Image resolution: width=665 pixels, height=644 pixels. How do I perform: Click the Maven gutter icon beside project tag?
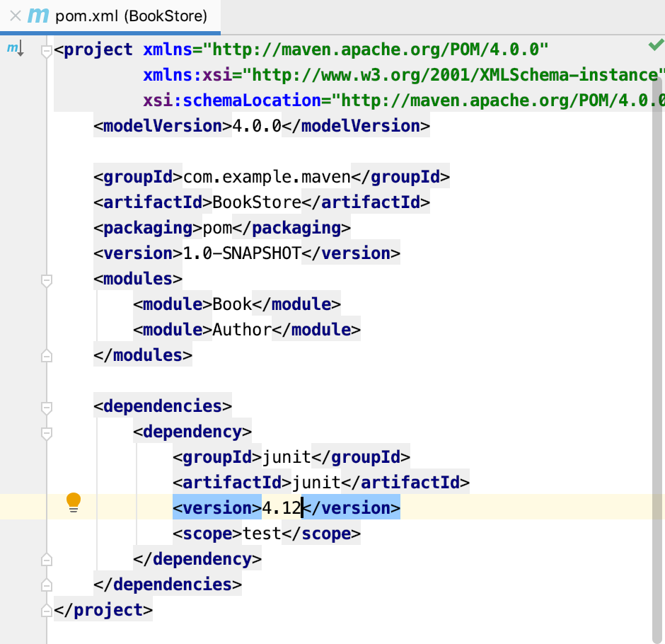point(16,48)
